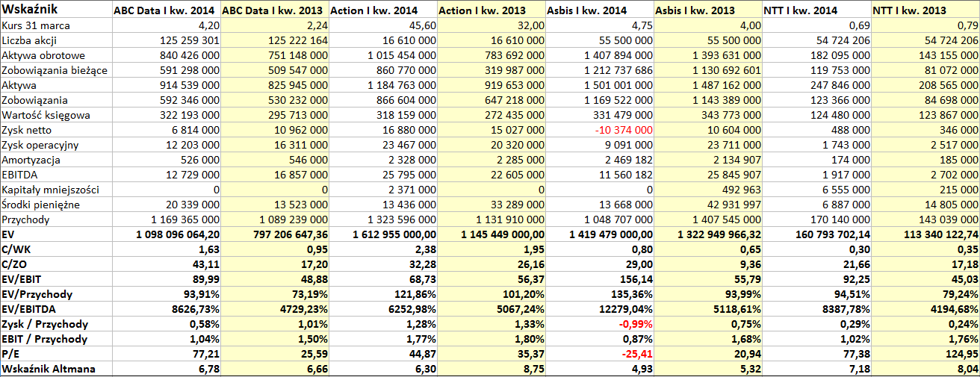Select the EV/EBITDA cell 12279,04%
Image resolution: width=980 pixels, height=377 pixels.
click(599, 309)
